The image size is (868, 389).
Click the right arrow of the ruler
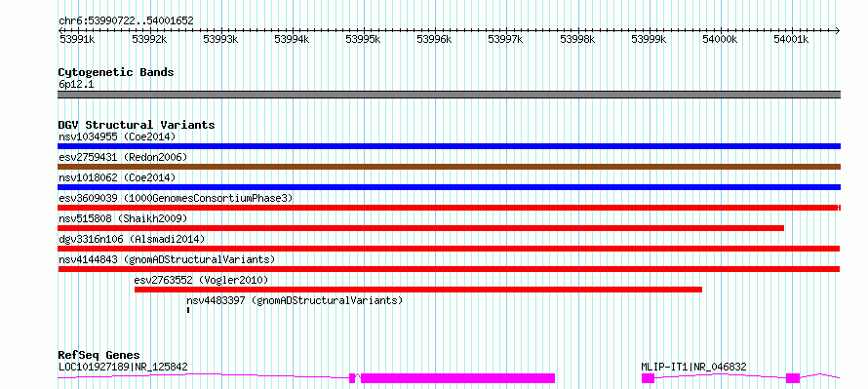point(838,31)
